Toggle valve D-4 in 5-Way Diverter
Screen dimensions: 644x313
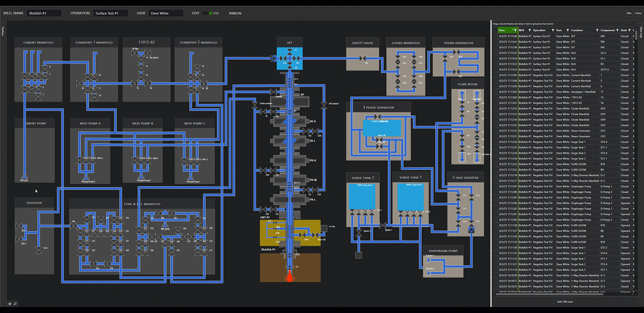coord(458,223)
